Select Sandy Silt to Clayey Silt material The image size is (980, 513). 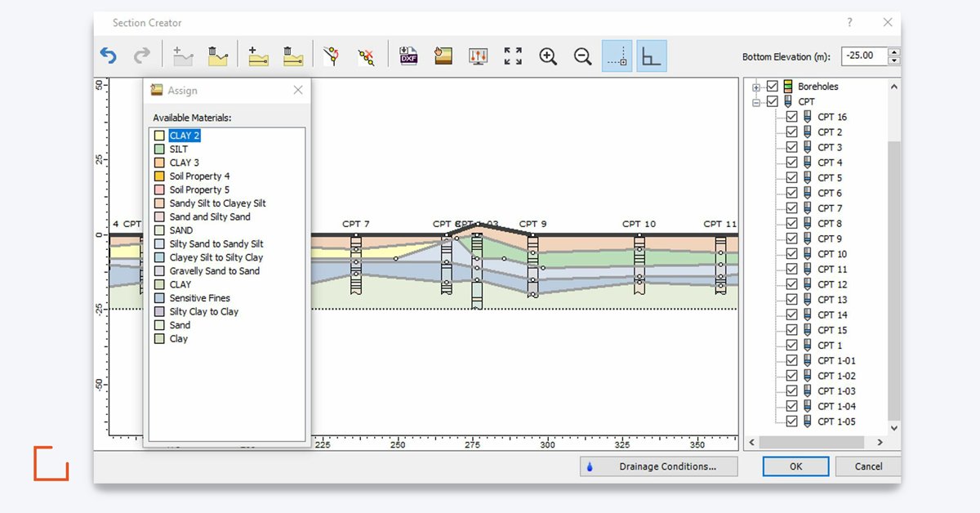pos(217,203)
